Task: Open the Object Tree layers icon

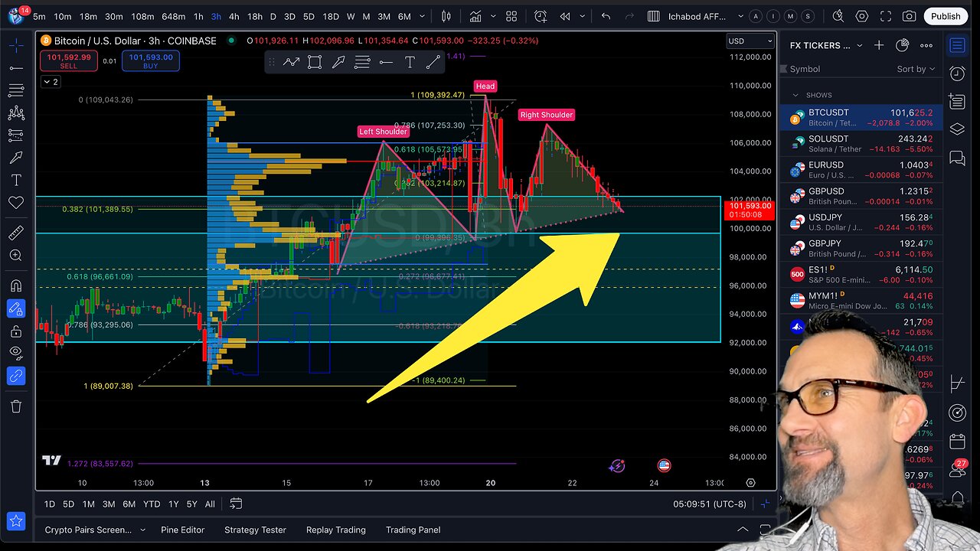Action: [957, 129]
